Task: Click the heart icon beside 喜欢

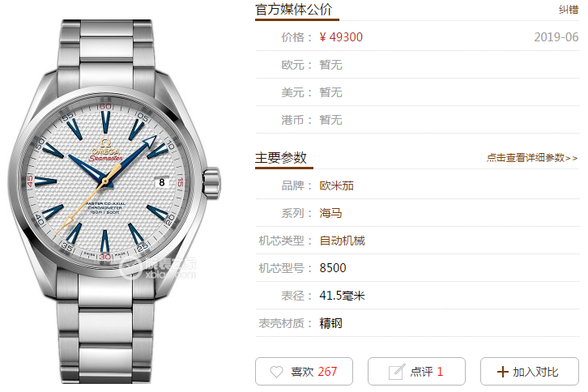Action: 277,372
